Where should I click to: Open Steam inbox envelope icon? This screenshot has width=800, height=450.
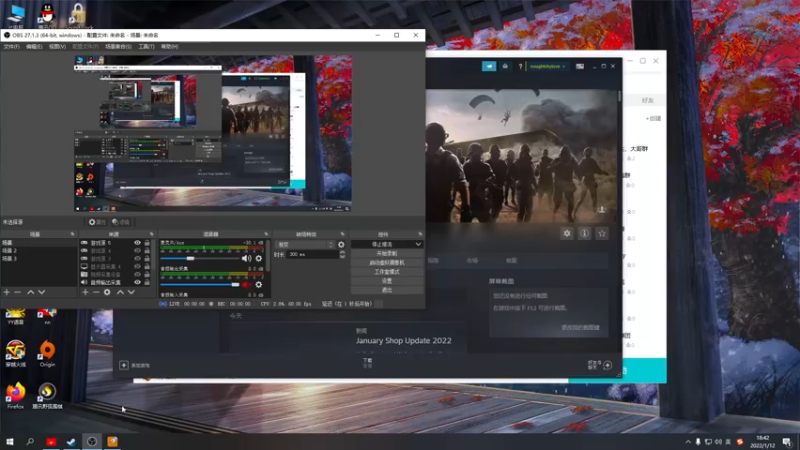(505, 66)
